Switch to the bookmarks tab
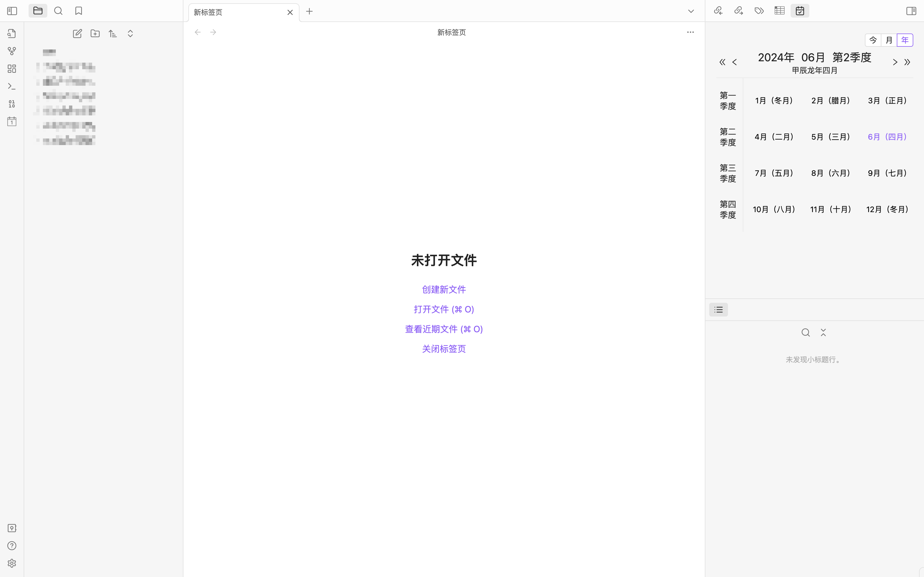Screen dimensions: 924x577 [79, 11]
